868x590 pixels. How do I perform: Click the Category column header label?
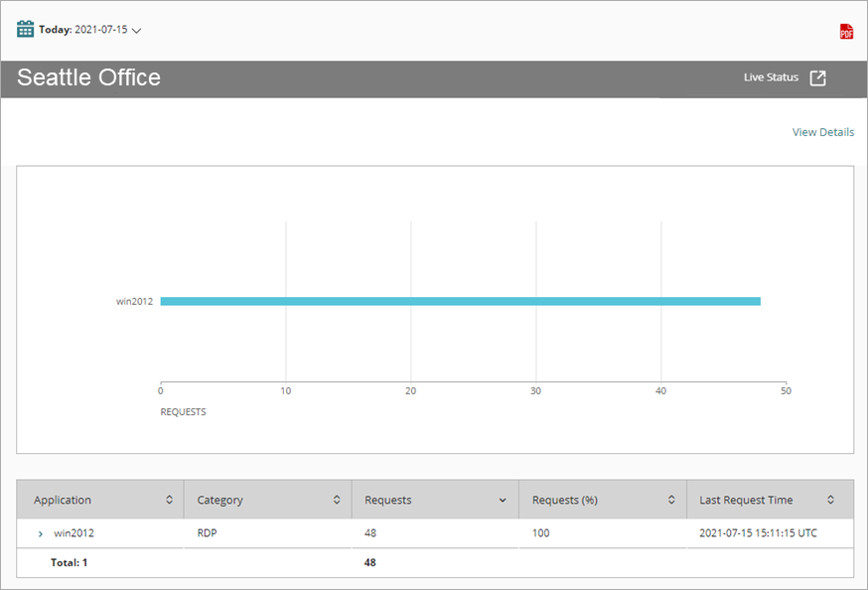click(x=219, y=500)
